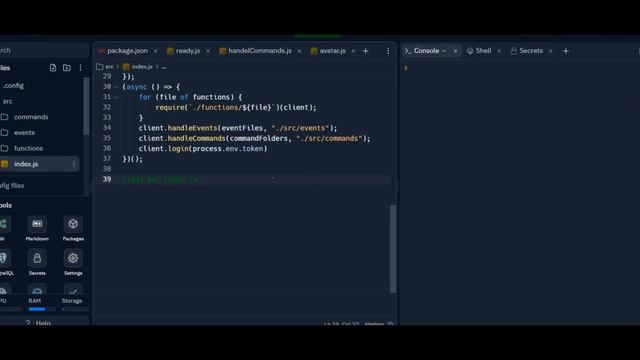Create a new file in Files panel
This screenshot has height=360, width=640.
53,68
